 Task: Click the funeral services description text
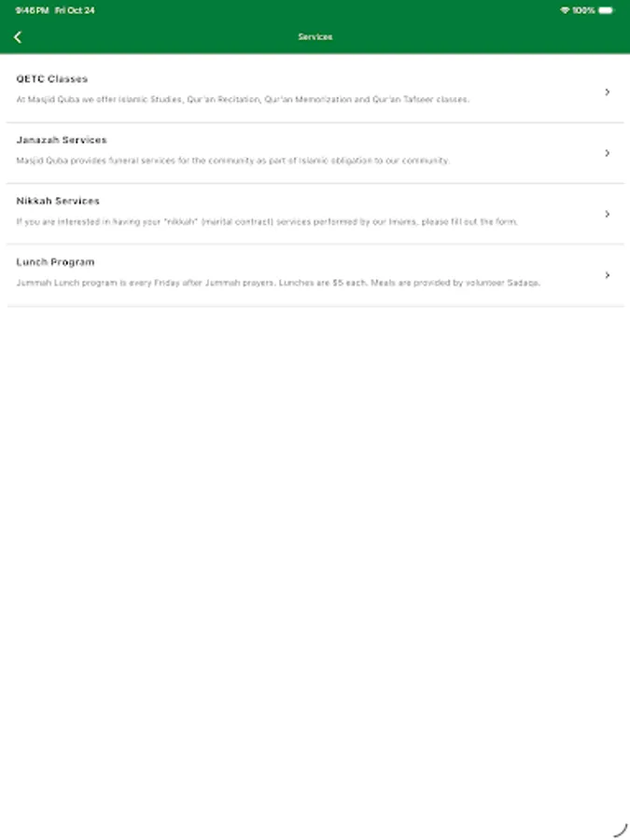point(232,161)
